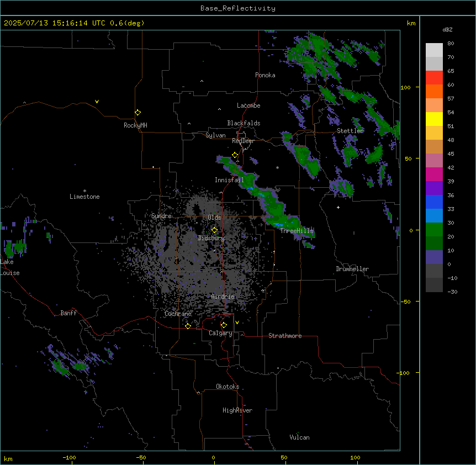Screen dimensions: 476x465
Task: Select the yellow diamond marker below Cochrane
Action: click(x=188, y=326)
